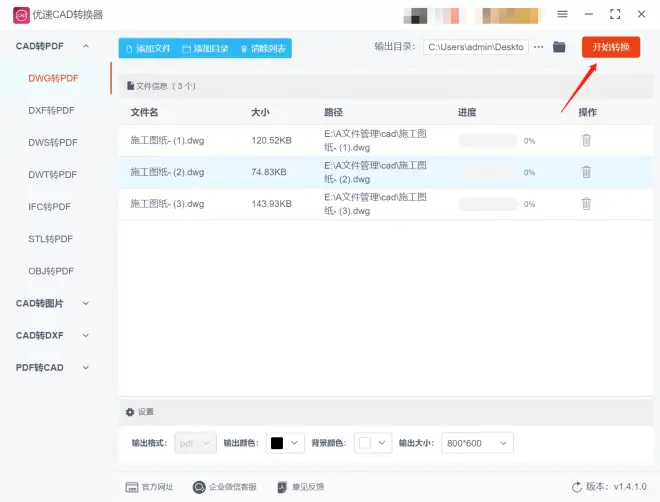
Task: Open the 输出颜色 black color dropdown
Action: (x=285, y=443)
